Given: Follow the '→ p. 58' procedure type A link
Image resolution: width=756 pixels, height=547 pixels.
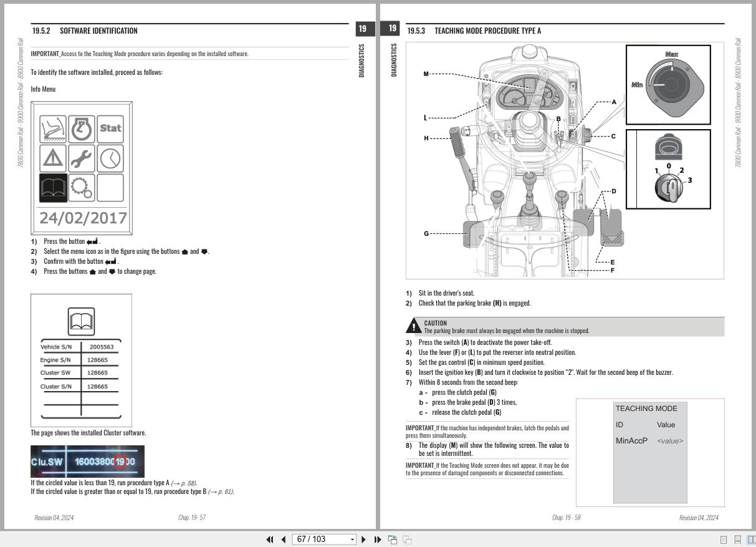Looking at the screenshot, I should (x=184, y=483).
